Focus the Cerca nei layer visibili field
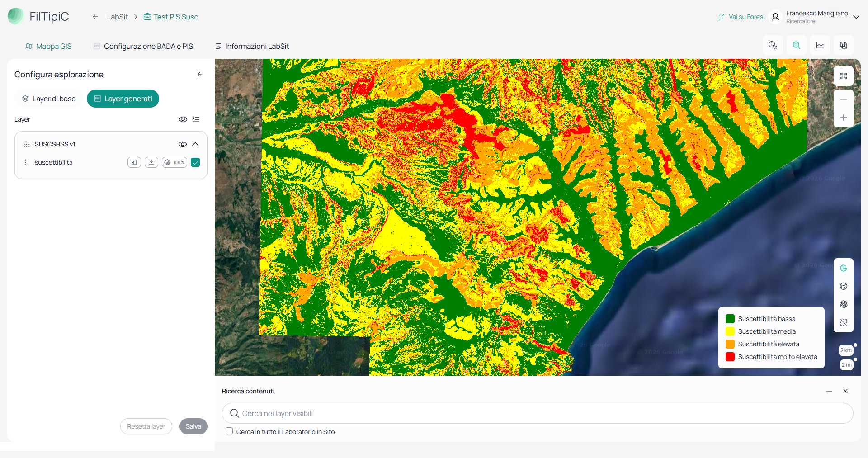This screenshot has width=868, height=458. (x=538, y=413)
